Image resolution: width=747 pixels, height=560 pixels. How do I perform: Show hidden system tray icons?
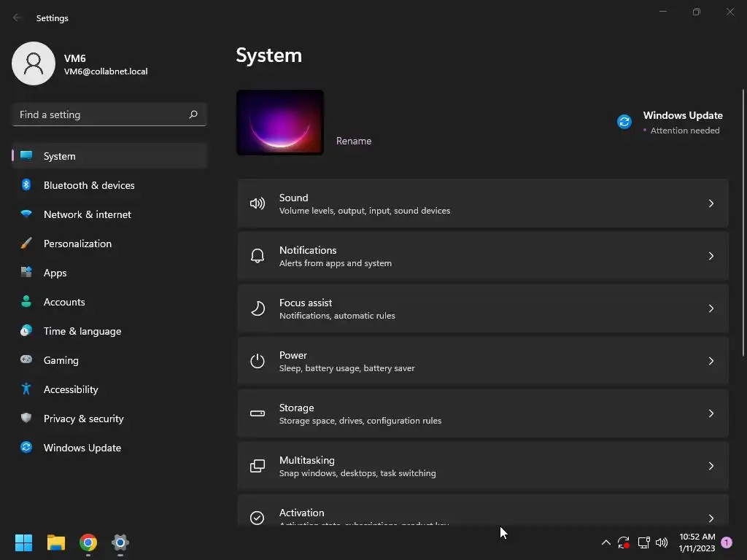(x=606, y=542)
